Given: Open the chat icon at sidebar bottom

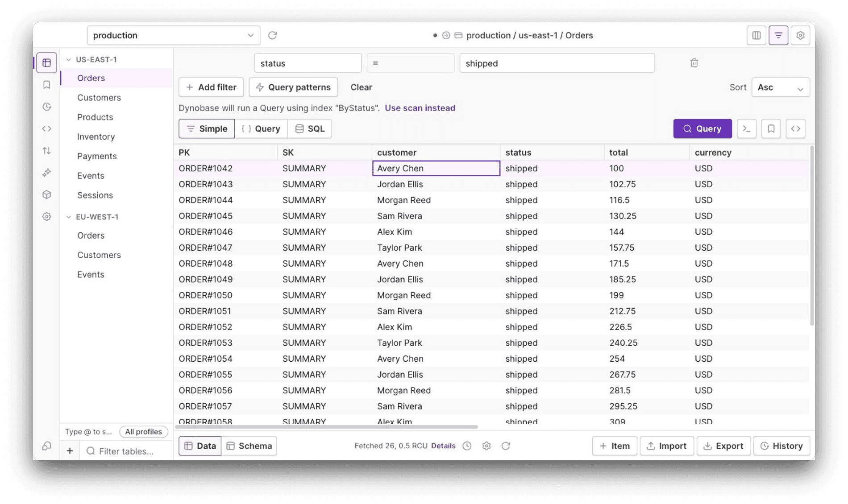Looking at the screenshot, I should click(x=47, y=446).
